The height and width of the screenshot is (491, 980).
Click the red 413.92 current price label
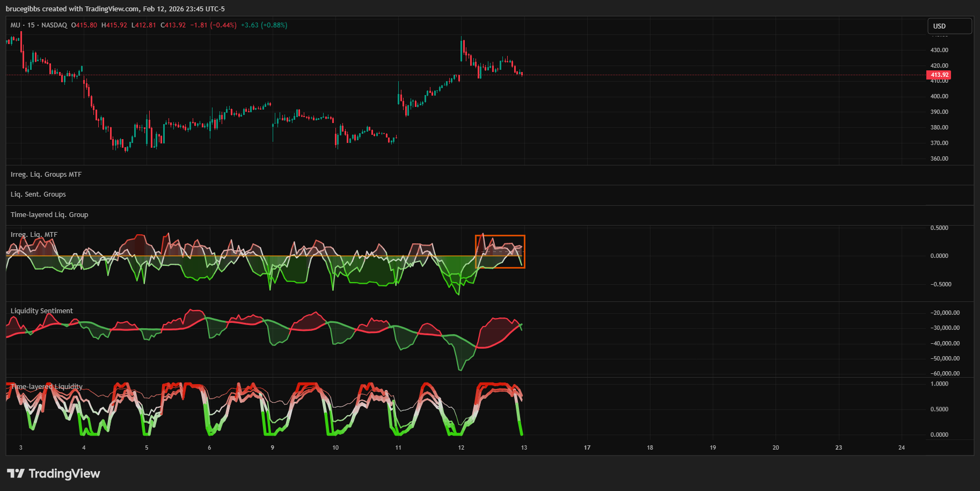(x=939, y=75)
